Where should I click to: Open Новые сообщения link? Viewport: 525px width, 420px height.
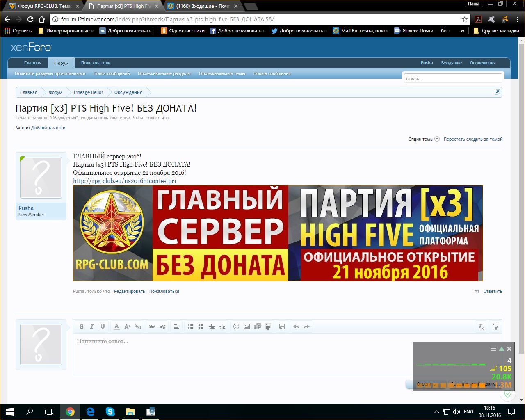(272, 74)
